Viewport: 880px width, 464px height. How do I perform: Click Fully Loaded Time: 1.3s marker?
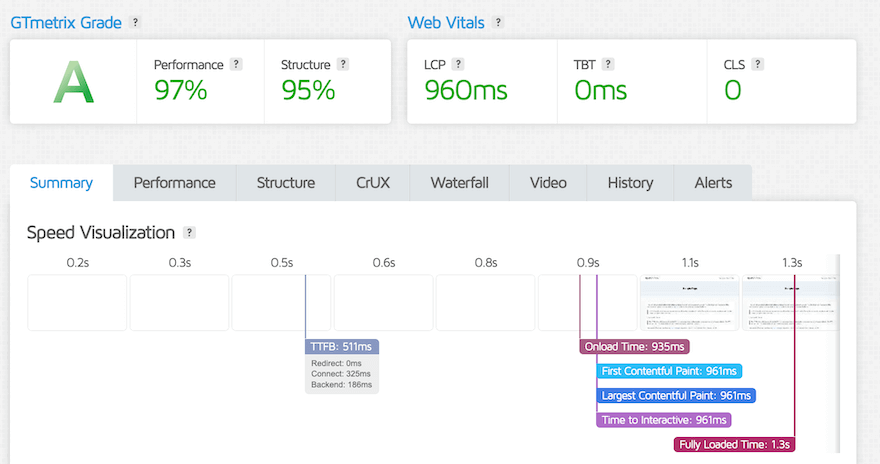pos(734,444)
